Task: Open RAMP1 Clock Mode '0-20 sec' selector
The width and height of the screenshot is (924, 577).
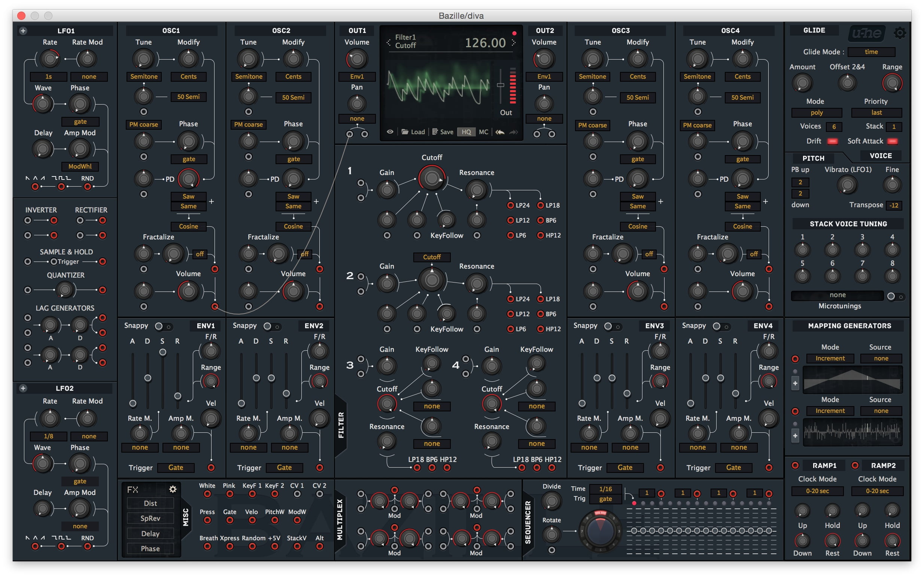Action: tap(817, 491)
